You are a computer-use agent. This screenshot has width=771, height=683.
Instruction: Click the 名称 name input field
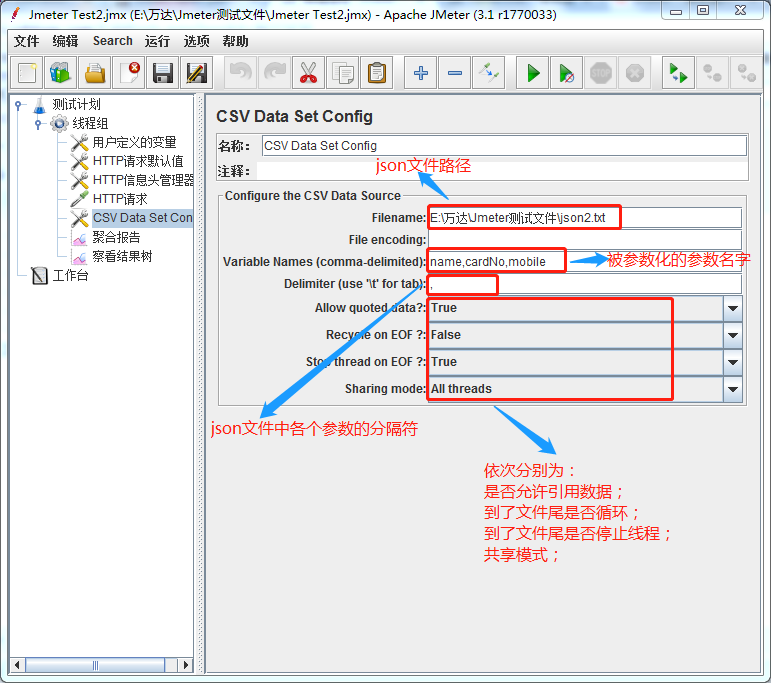504,146
